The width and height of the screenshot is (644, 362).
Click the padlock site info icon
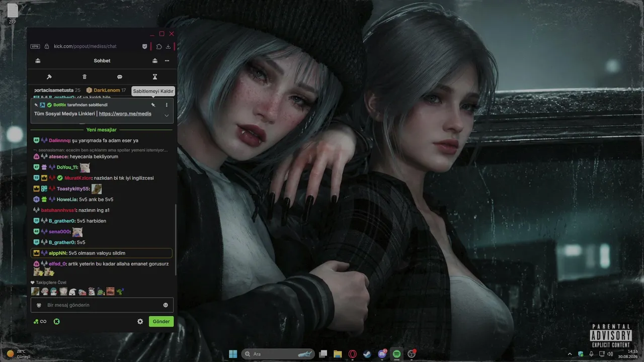[x=47, y=46]
